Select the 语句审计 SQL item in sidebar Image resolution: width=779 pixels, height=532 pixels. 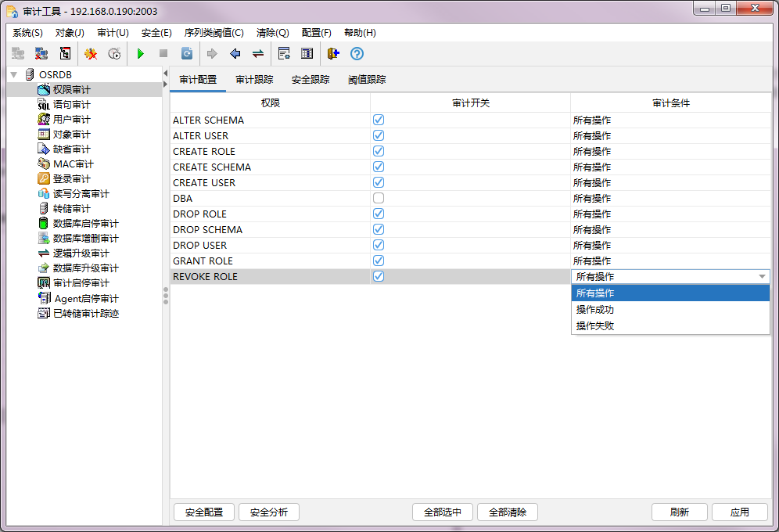[70, 104]
